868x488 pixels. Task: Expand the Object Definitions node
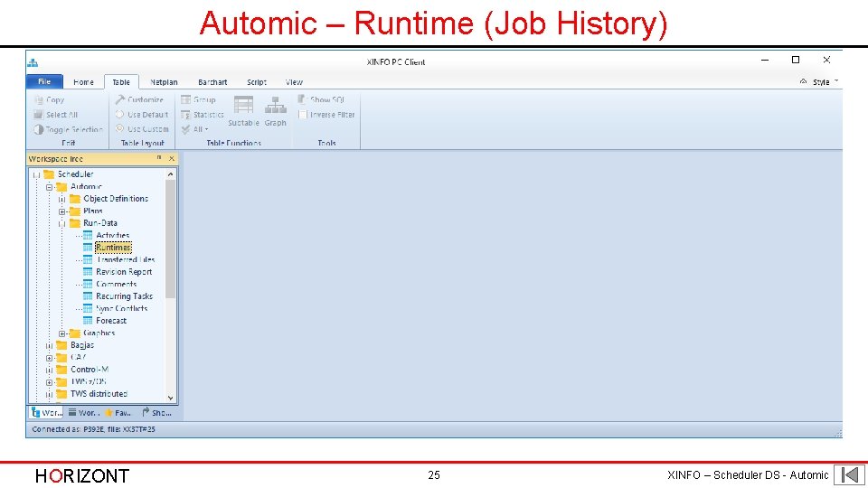point(62,199)
